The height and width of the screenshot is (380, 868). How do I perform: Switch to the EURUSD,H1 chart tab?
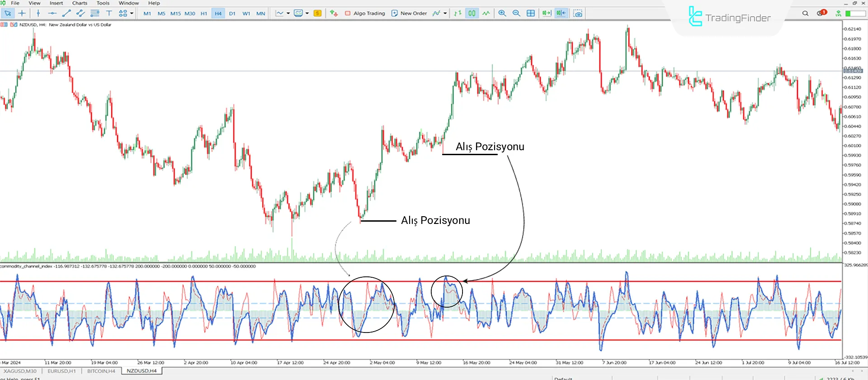(61, 371)
